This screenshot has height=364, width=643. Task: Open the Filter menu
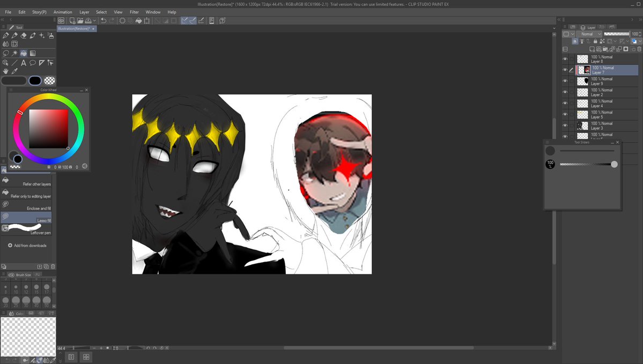(x=134, y=12)
